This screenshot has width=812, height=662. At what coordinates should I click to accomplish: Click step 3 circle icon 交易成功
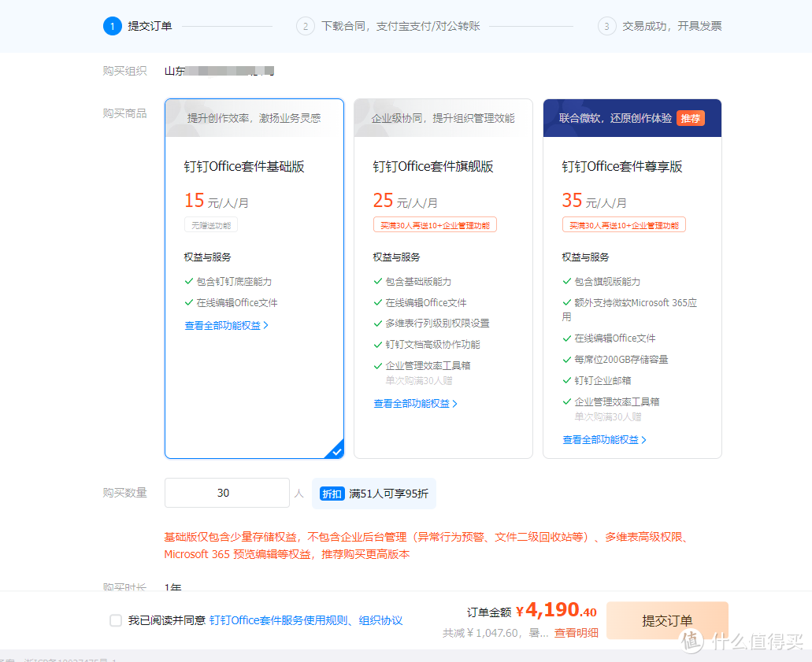pos(606,25)
